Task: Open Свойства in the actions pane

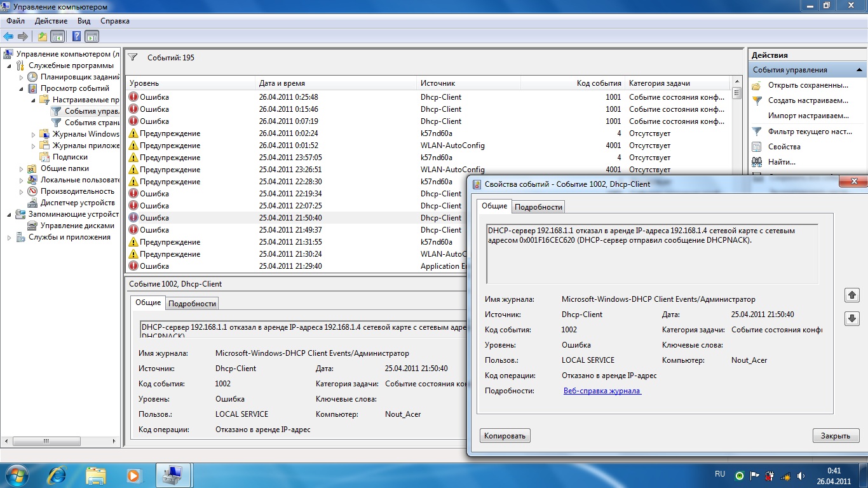Action: click(784, 147)
